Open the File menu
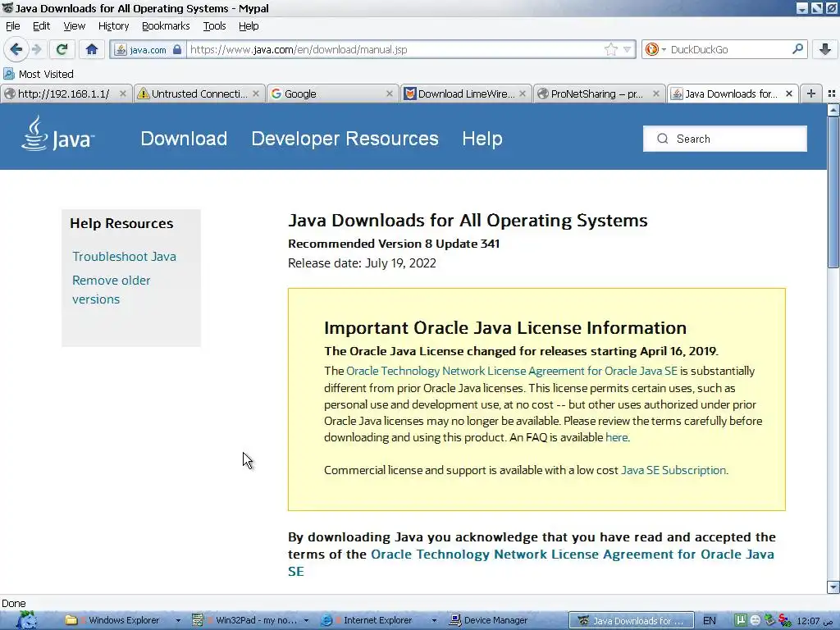This screenshot has height=630, width=840. click(x=13, y=25)
